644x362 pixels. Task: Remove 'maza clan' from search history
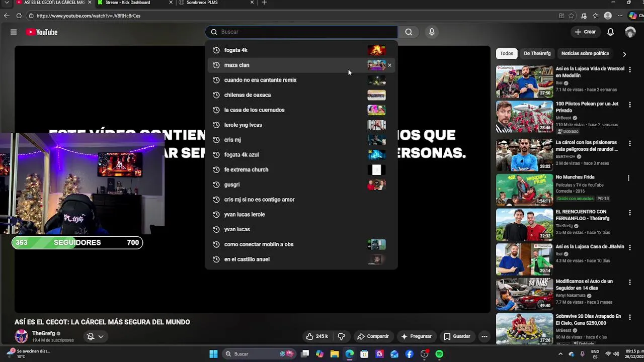(389, 65)
